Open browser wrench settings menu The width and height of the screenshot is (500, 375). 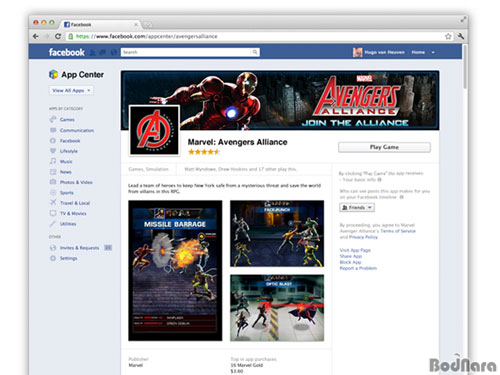pyautogui.click(x=461, y=36)
